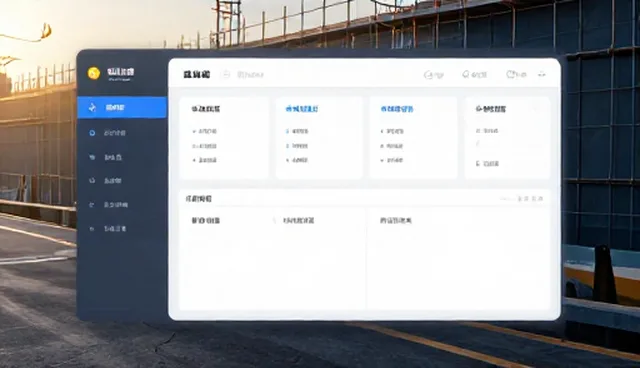640x368 pixels.
Task: Open the last sidebar menu item
Action: tap(115, 229)
